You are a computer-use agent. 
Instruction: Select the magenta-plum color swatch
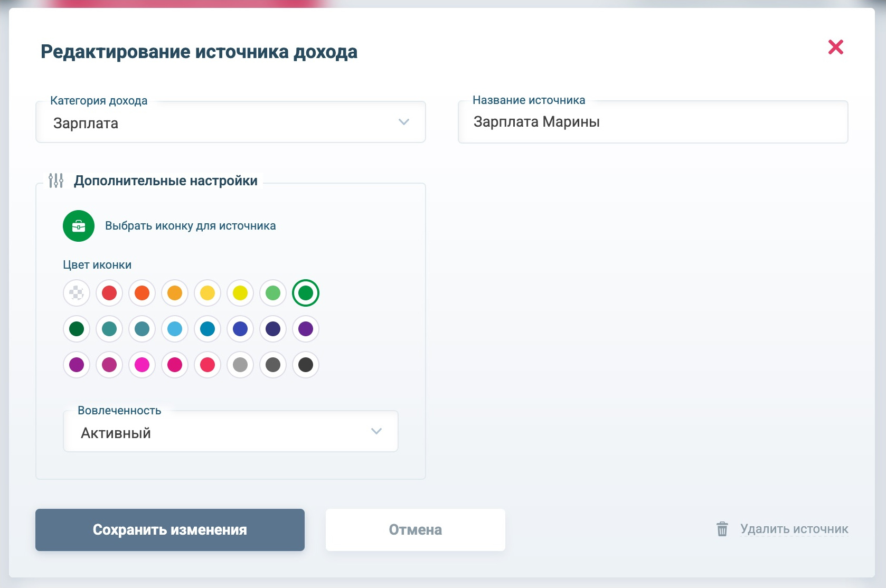(109, 365)
